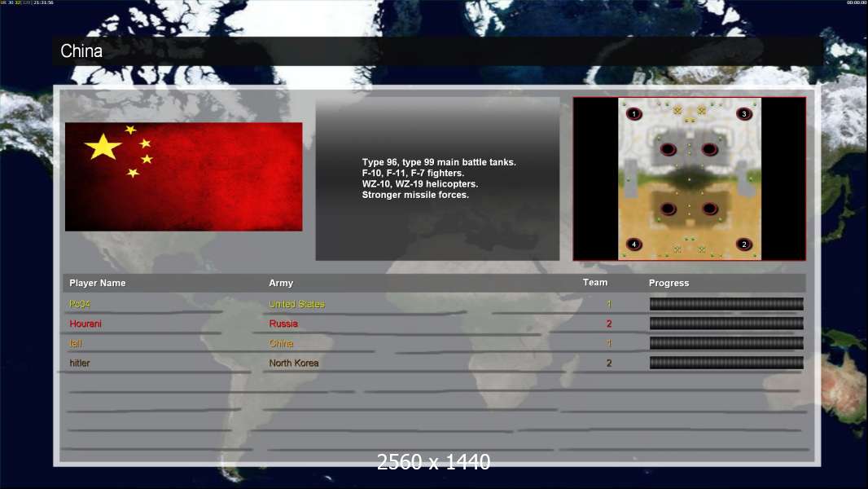Select player name hitler
The height and width of the screenshot is (489, 868).
pos(80,363)
